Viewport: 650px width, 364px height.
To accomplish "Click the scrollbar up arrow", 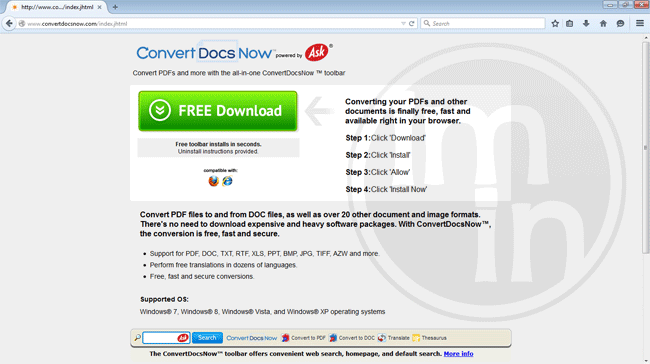I will click(645, 38).
